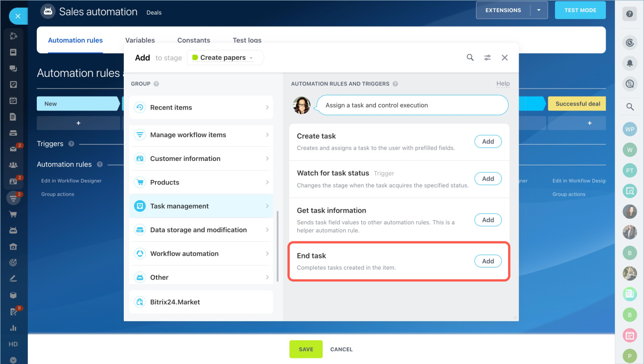Click Add next to Create task
Image resolution: width=644 pixels, height=364 pixels.
pos(488,142)
